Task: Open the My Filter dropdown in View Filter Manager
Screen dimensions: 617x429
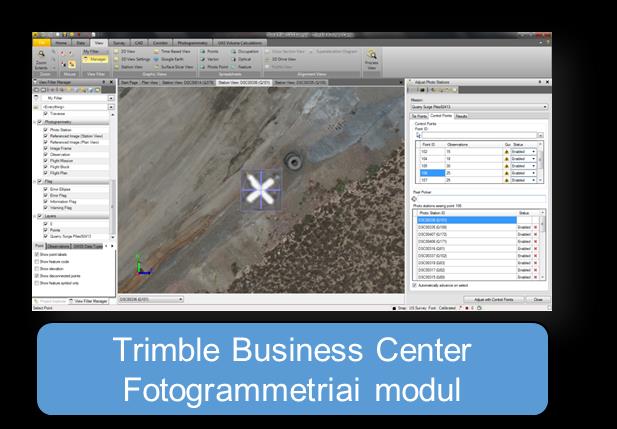Action: coord(111,98)
